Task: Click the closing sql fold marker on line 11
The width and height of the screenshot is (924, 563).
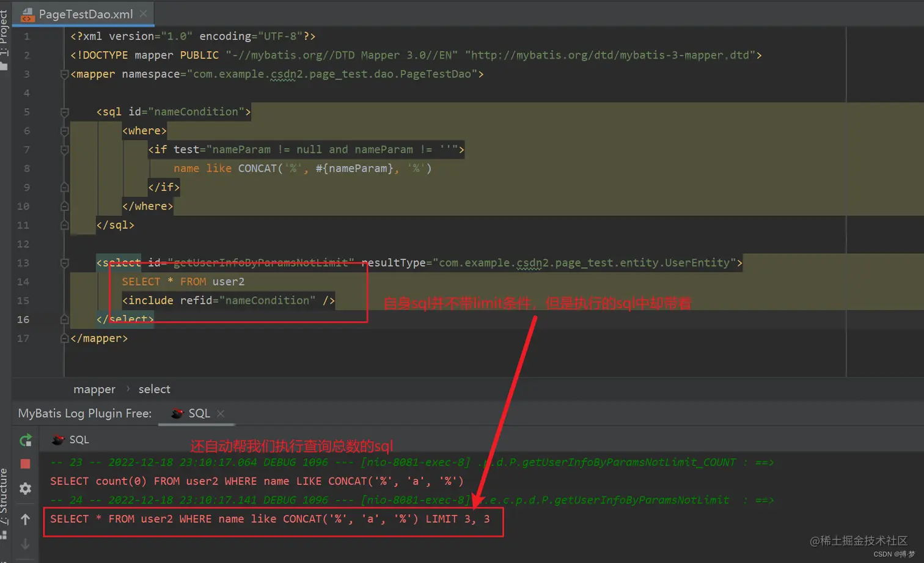Action: pos(64,226)
